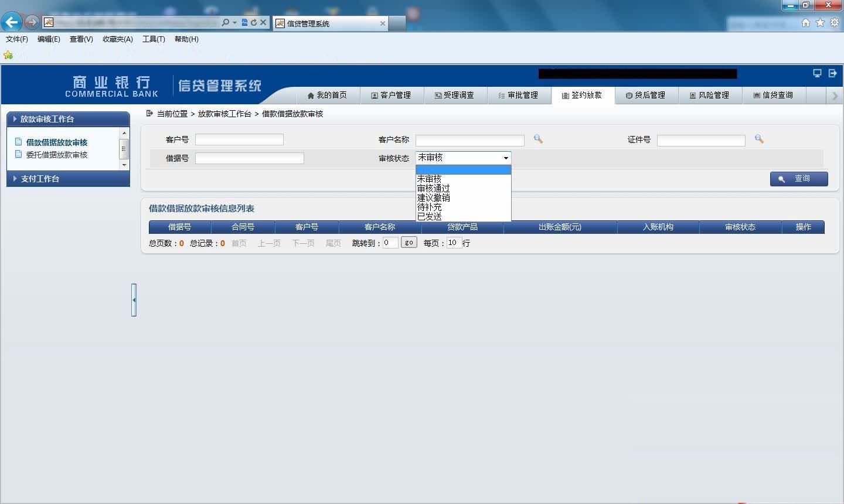This screenshot has width=844, height=504.
Task: Select 已发送 from the dropdown list
Action: 464,216
